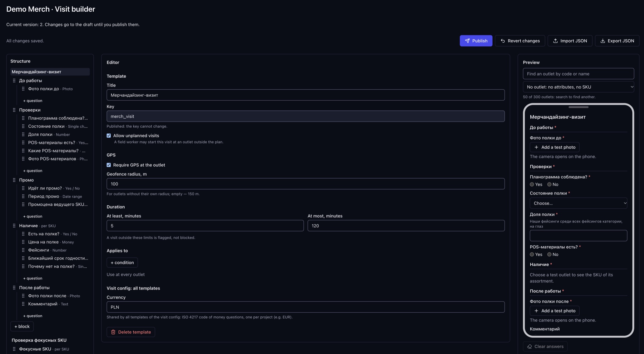Click the eraser icon beside Clear answers
The width and height of the screenshot is (644, 354).
tap(529, 347)
